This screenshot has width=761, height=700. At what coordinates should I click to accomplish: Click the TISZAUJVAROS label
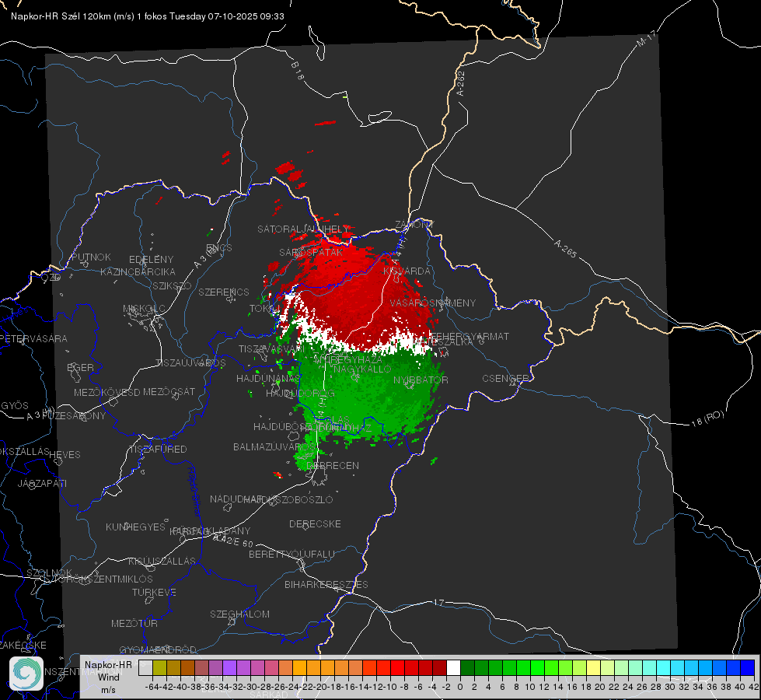(x=190, y=363)
